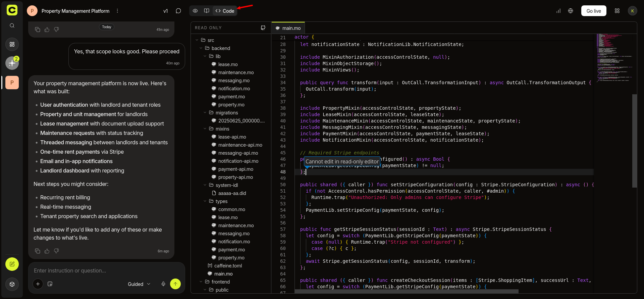Open the analytics bar chart icon

tap(558, 11)
